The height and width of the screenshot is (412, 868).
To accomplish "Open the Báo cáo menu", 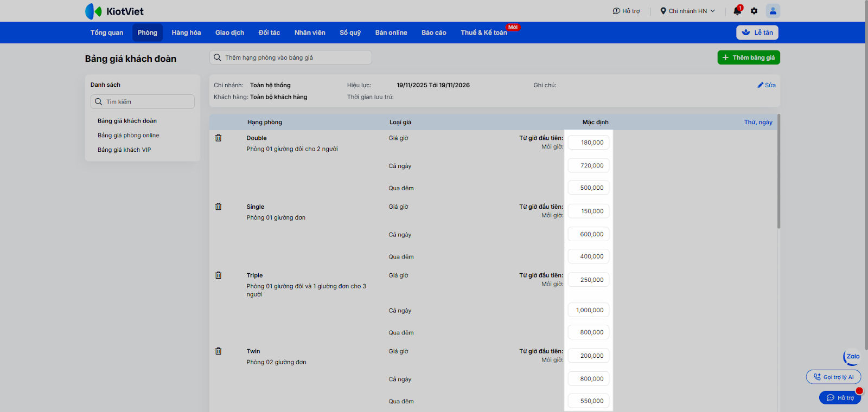I will point(433,33).
